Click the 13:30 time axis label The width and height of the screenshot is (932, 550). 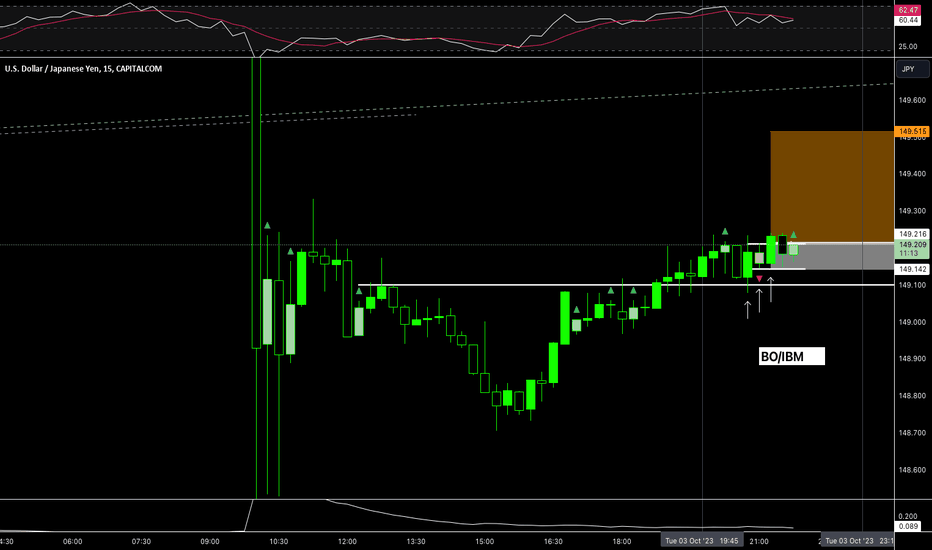(x=416, y=541)
